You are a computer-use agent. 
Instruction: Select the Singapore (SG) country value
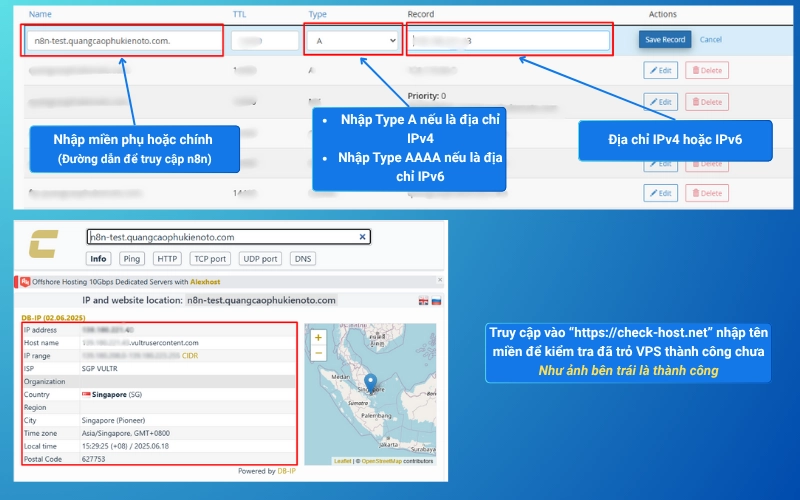click(x=117, y=394)
